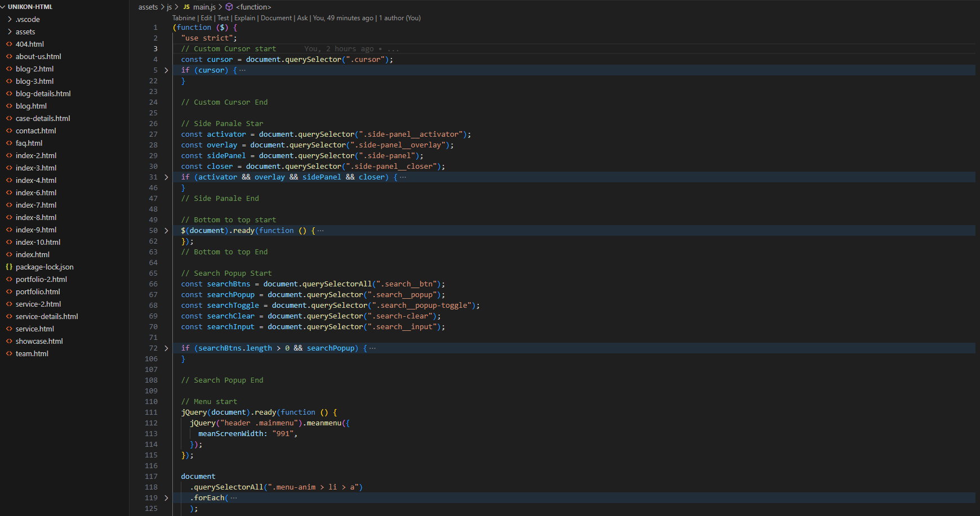Image resolution: width=980 pixels, height=516 pixels.
Task: Click the Test code lens link
Action: coord(223,18)
